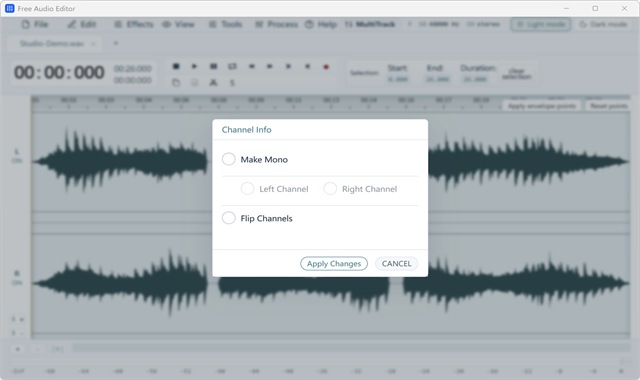Click the stereo channel indicator
The image size is (640, 380).
[x=483, y=24]
